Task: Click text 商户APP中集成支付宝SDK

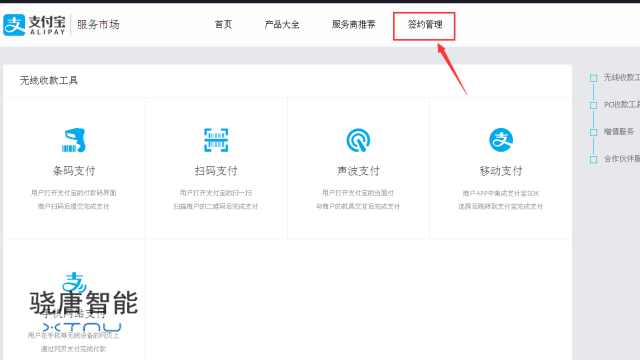Action: pyautogui.click(x=501, y=193)
